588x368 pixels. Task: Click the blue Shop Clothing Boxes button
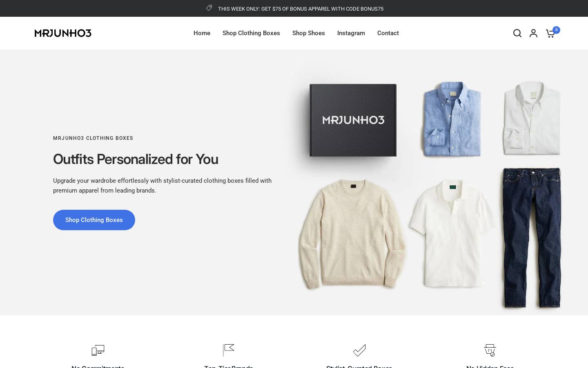pos(94,220)
